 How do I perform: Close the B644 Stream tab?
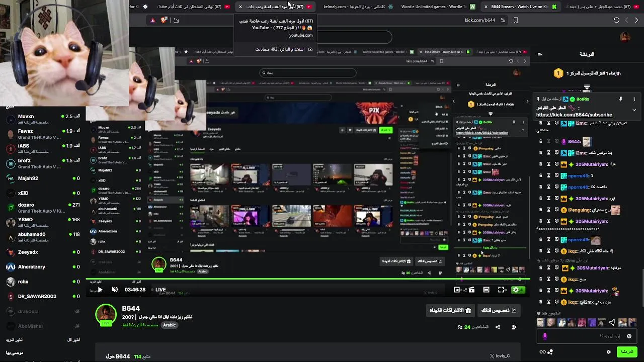[x=486, y=7]
